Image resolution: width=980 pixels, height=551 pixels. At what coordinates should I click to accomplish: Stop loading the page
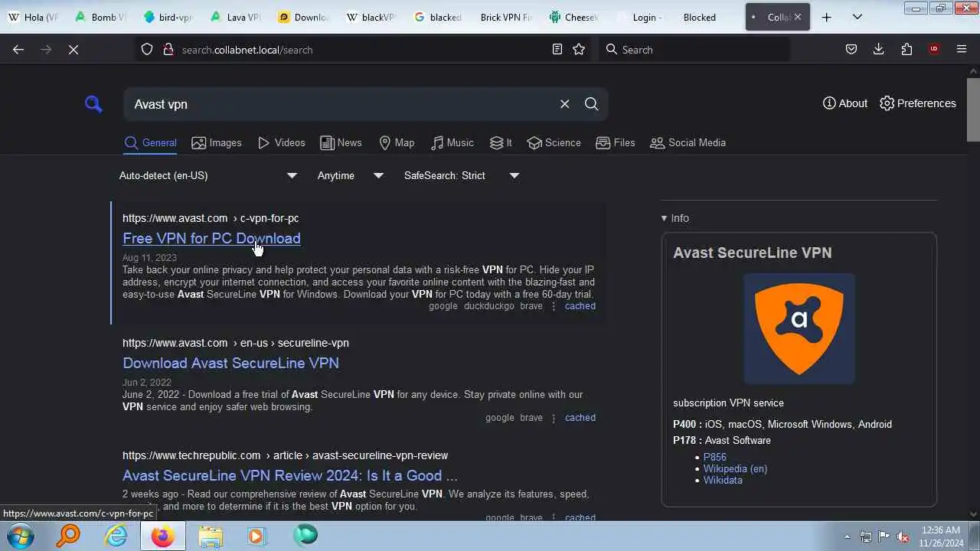pos(73,49)
